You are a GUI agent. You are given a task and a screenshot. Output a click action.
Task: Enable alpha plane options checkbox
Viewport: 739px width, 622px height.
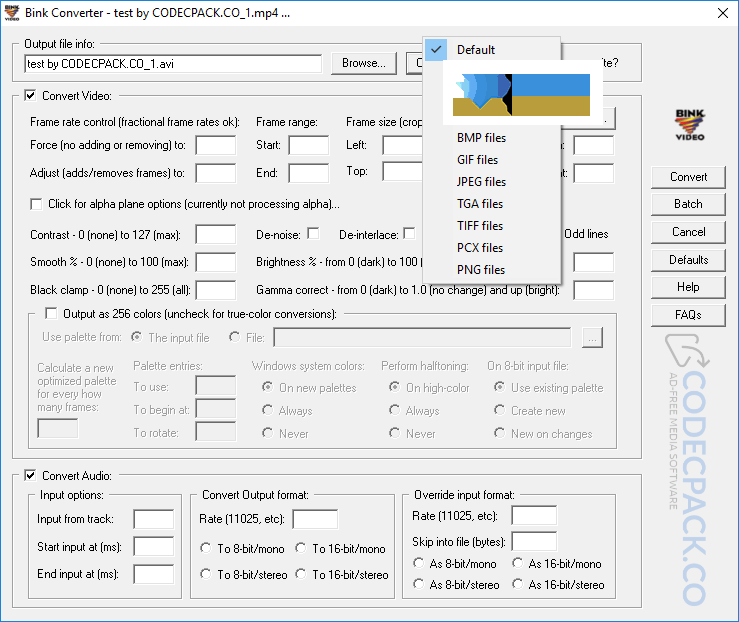pyautogui.click(x=36, y=204)
